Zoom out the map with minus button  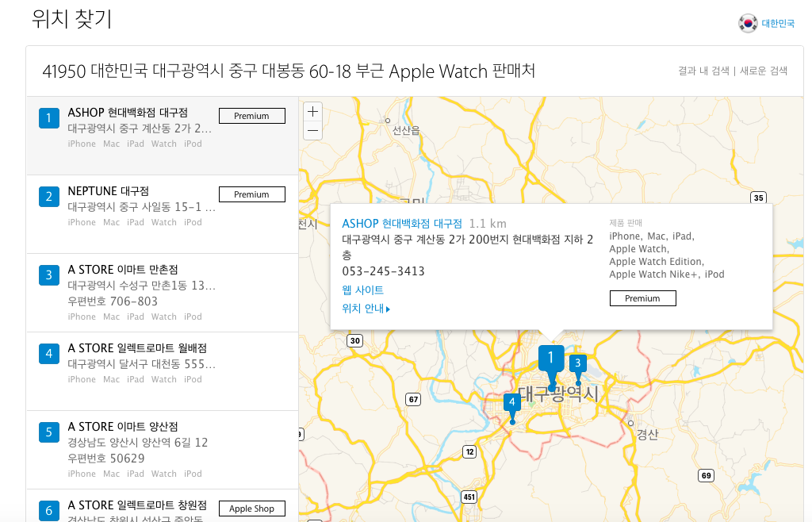click(x=313, y=130)
